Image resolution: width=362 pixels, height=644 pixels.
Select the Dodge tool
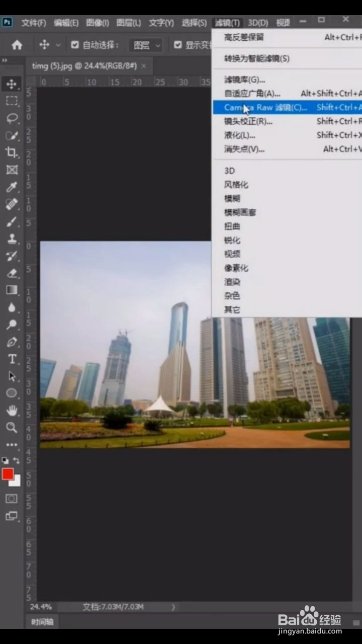12,325
